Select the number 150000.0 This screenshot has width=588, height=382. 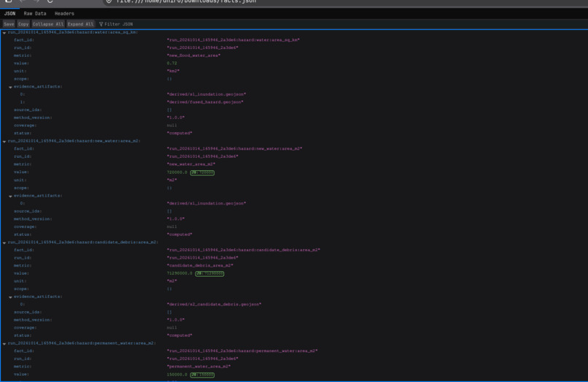click(177, 374)
